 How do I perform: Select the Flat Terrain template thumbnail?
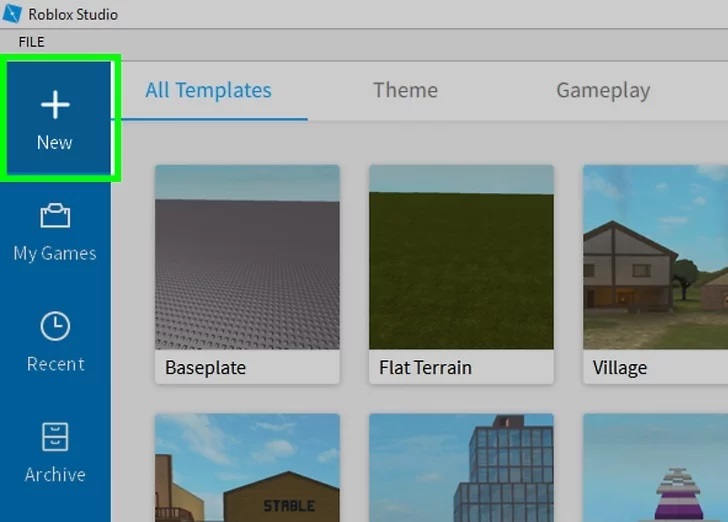pyautogui.click(x=462, y=257)
